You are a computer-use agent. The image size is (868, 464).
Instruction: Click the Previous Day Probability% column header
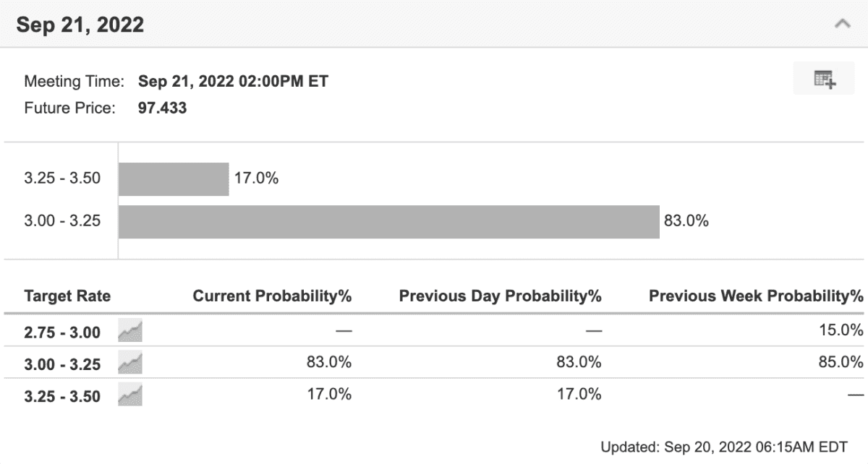coord(501,296)
